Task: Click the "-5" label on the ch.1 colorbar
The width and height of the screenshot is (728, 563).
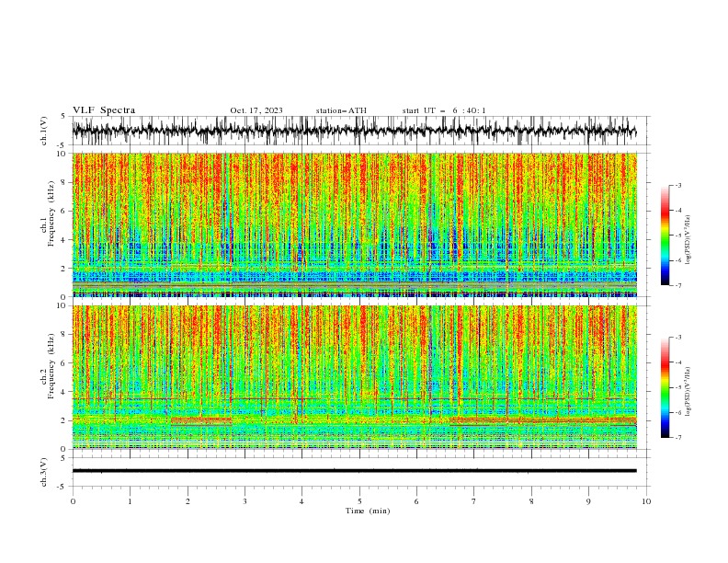Action: tap(678, 236)
